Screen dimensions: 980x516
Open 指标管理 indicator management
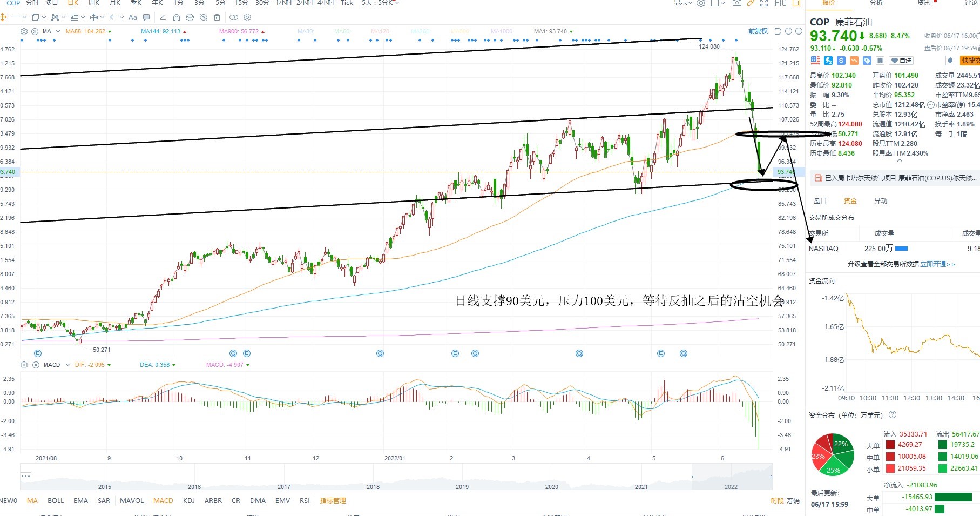pos(333,501)
